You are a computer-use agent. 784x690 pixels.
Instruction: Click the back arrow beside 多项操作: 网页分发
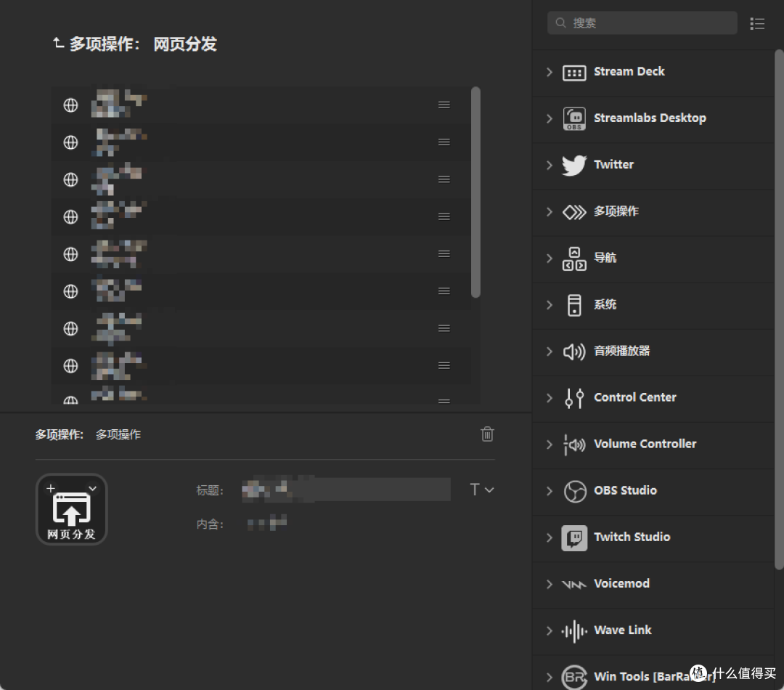(59, 44)
